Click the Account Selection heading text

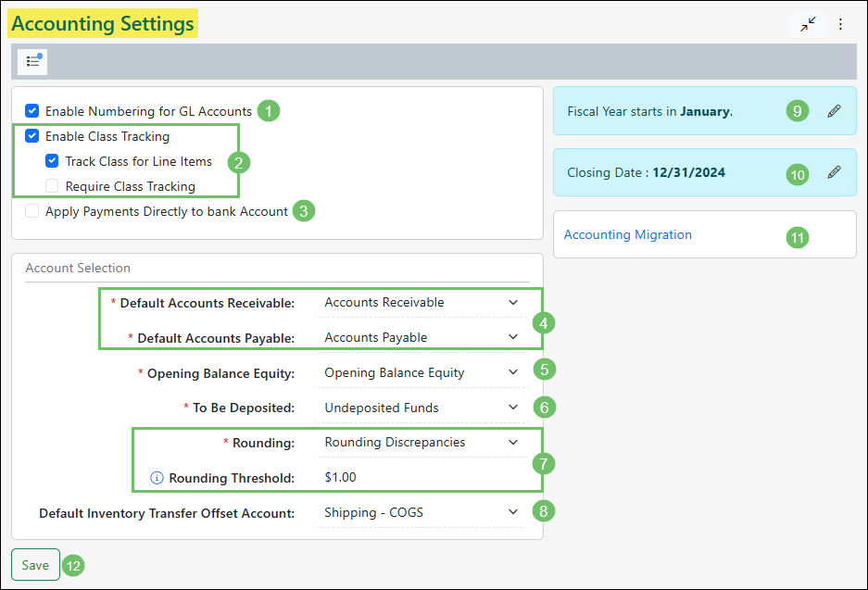(78, 268)
